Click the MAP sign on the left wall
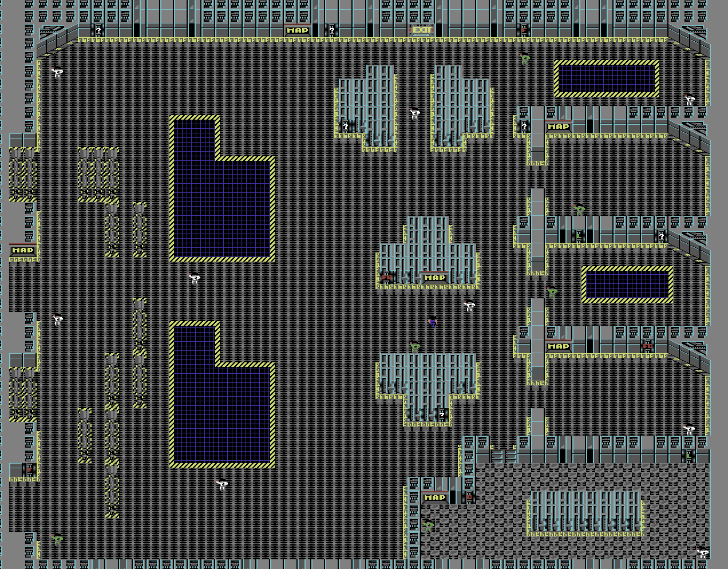Viewport: 728px width, 569px height. pos(23,250)
